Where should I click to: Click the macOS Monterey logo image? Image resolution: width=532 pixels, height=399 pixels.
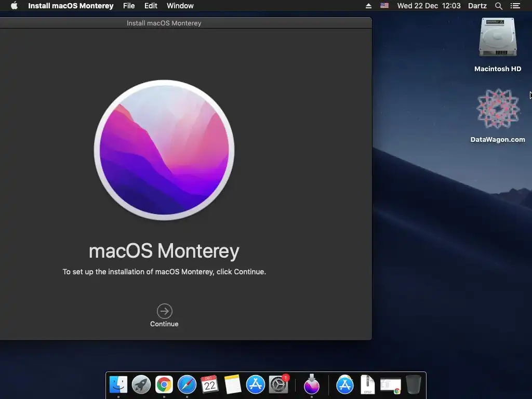(164, 150)
